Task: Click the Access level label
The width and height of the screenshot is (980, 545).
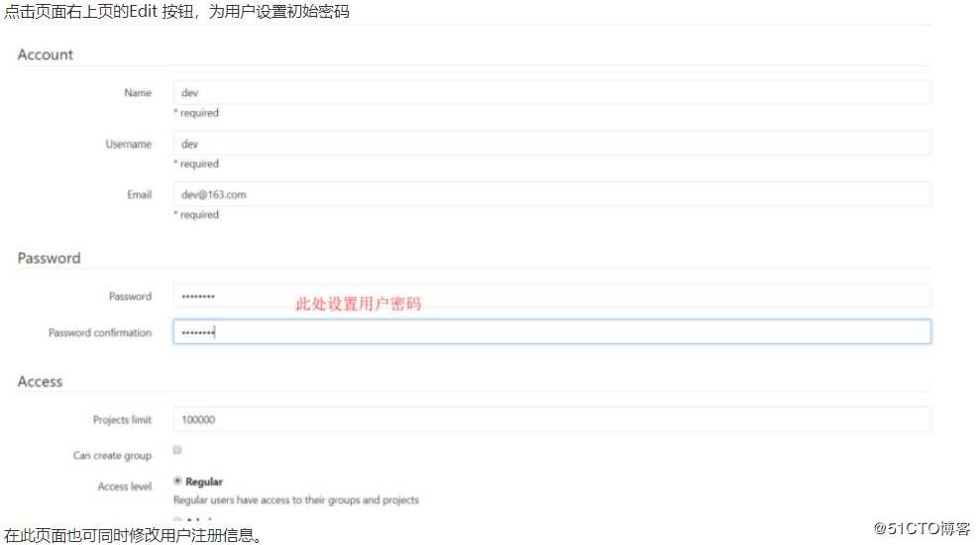Action: click(125, 487)
